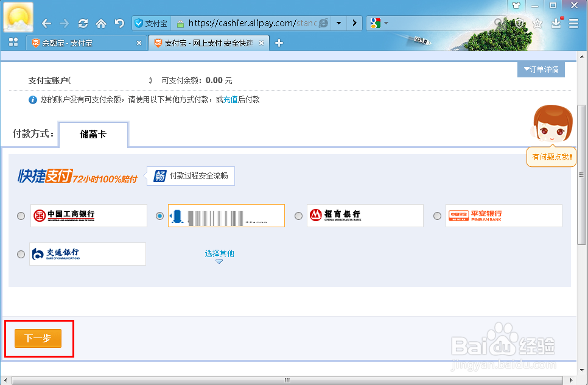
Task: Open the app grid icon at top left
Action: (13, 43)
